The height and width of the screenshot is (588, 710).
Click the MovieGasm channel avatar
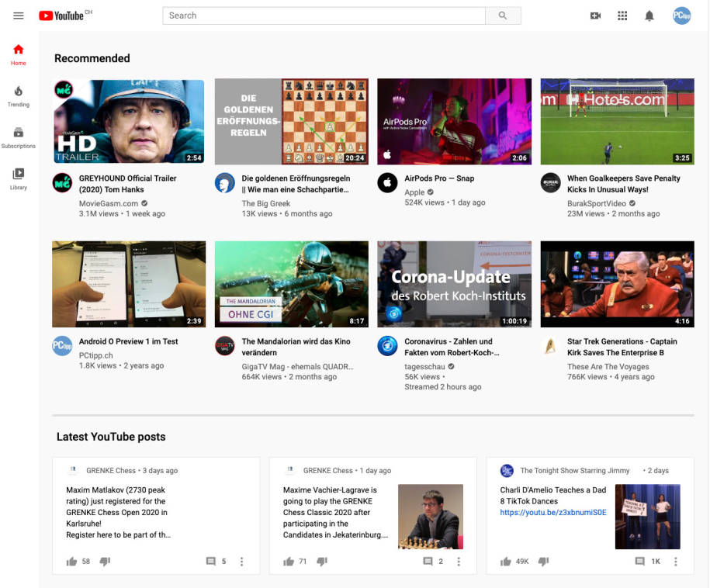63,183
